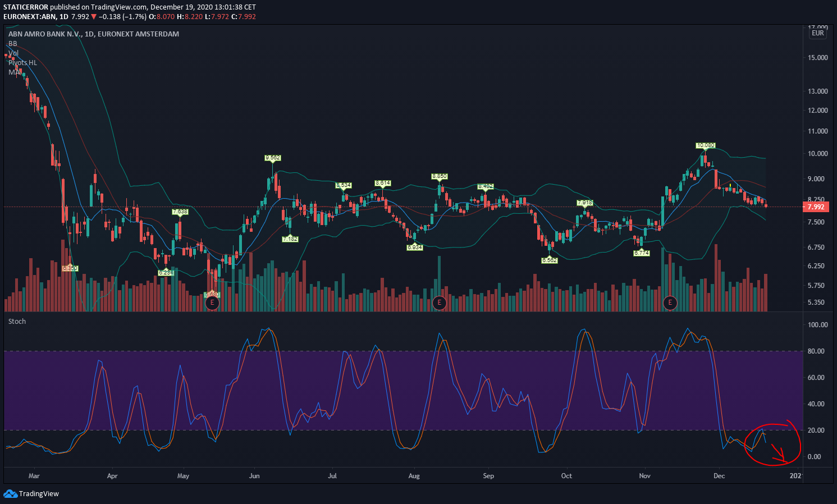
Task: Click the BB indicator legend label
Action: [12, 43]
